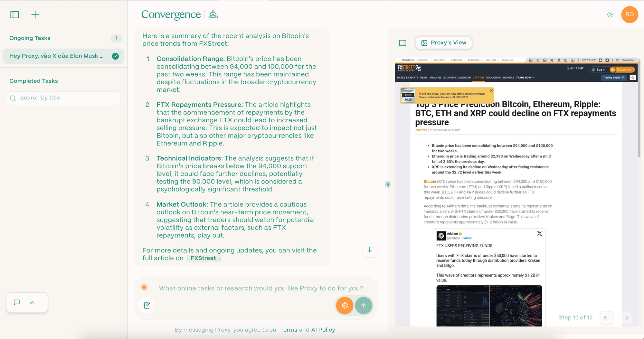644x339 pixels.
Task: Click the Completed Tasks heading
Action: click(33, 81)
